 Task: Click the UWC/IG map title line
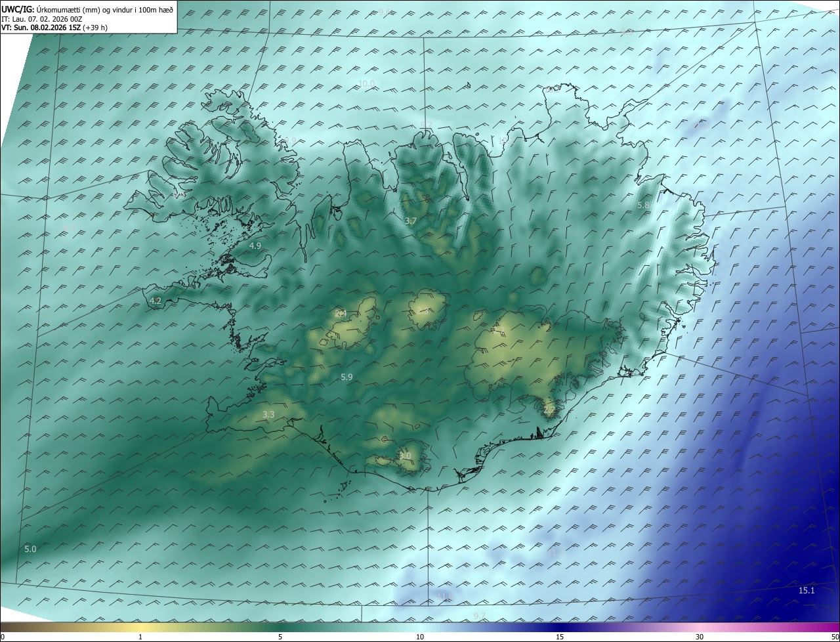point(87,10)
